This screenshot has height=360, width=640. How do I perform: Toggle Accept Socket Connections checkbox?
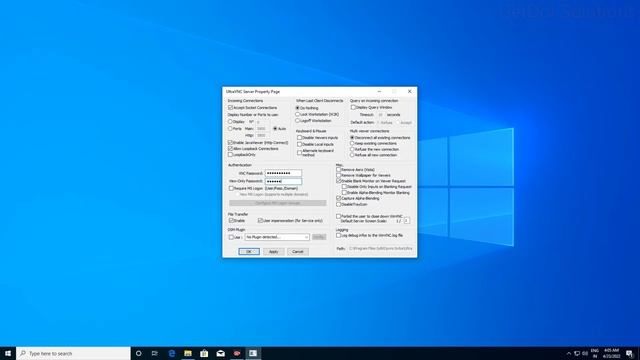230,107
